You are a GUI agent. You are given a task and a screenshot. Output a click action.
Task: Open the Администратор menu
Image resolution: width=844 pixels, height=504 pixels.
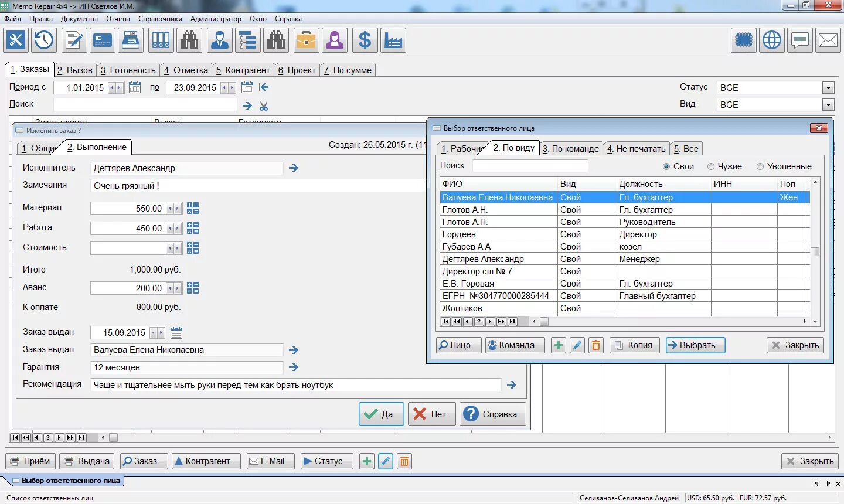216,19
